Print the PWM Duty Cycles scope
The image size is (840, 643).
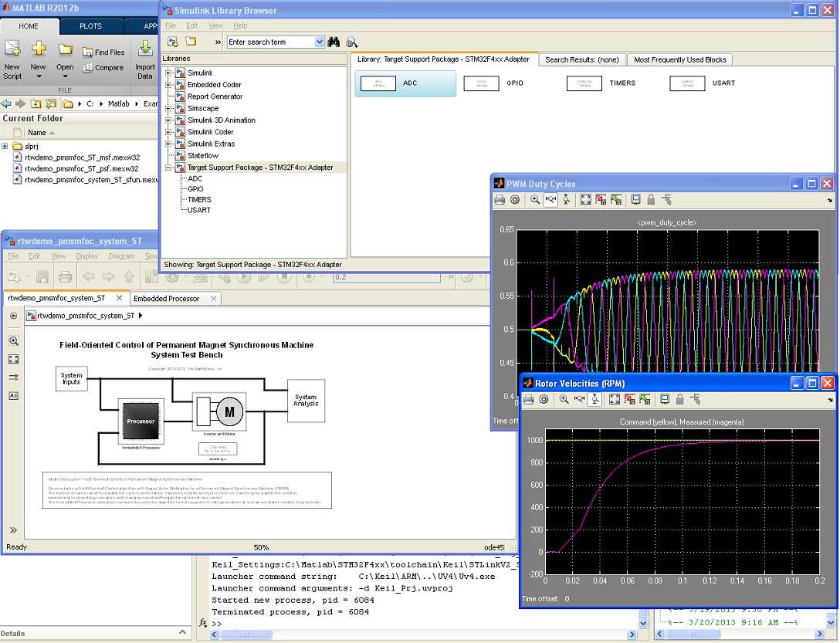pyautogui.click(x=500, y=200)
